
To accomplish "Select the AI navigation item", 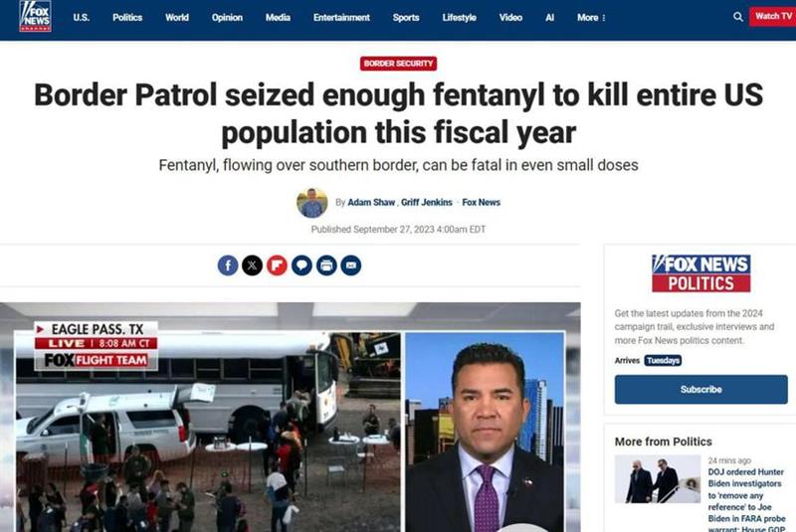I will tap(550, 17).
